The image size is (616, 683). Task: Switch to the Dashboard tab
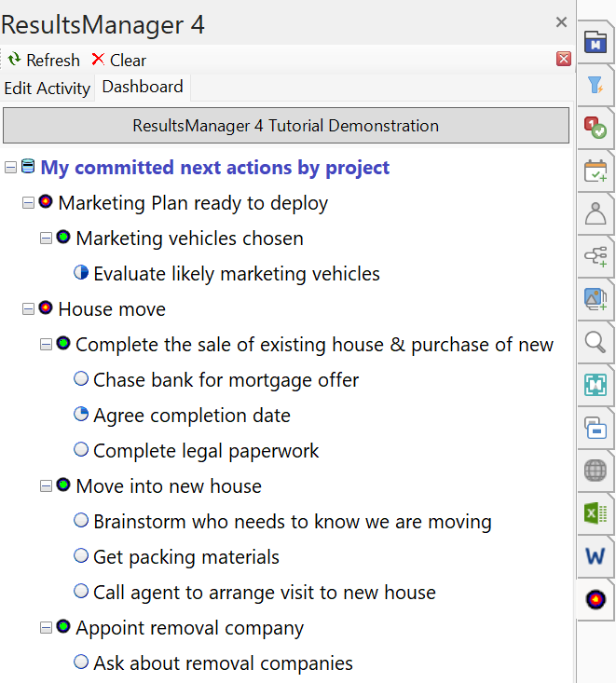tap(143, 87)
